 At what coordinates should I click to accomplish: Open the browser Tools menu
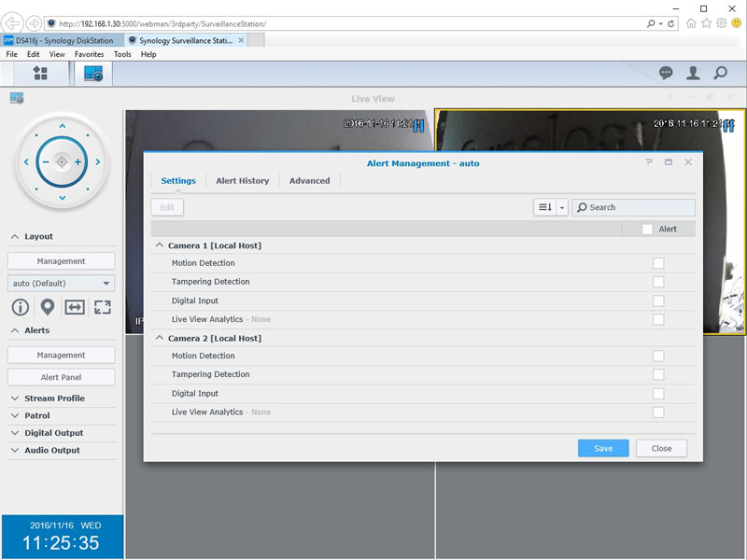[122, 54]
